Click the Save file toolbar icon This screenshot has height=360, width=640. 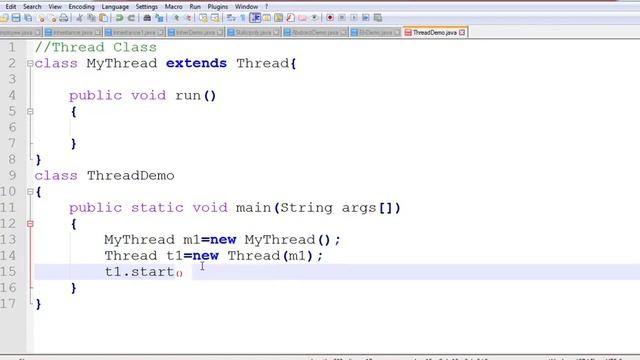tap(16, 18)
